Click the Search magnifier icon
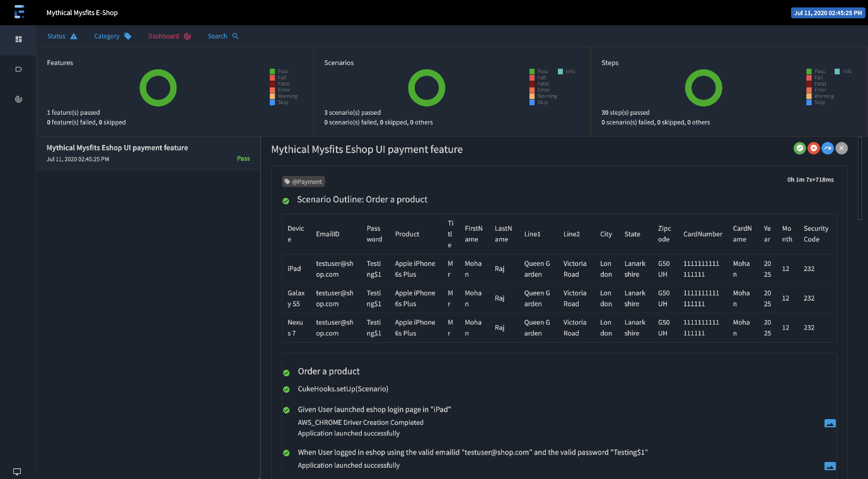 (235, 36)
